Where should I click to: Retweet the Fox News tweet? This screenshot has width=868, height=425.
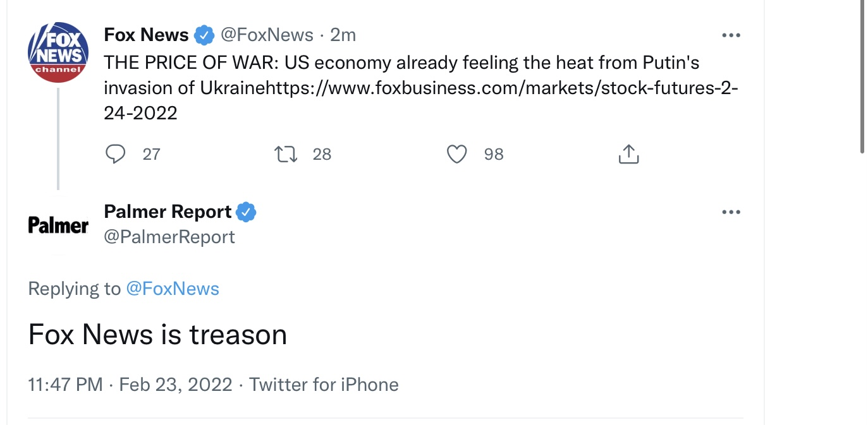pyautogui.click(x=286, y=154)
